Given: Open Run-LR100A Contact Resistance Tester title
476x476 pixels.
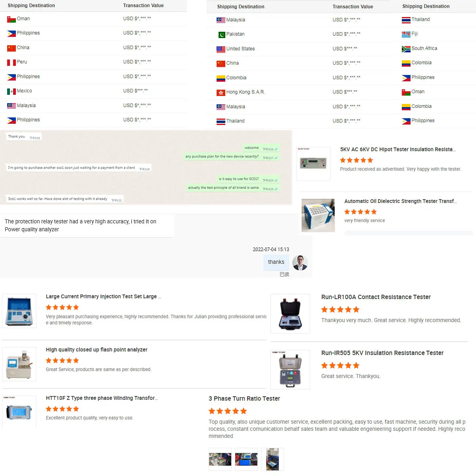Looking at the screenshot, I should pos(376,297).
